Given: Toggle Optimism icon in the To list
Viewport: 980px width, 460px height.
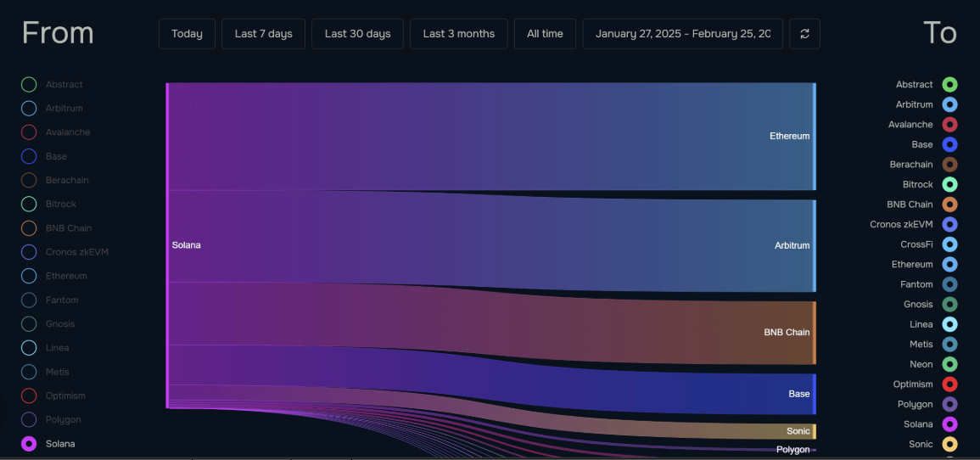Looking at the screenshot, I should [949, 384].
